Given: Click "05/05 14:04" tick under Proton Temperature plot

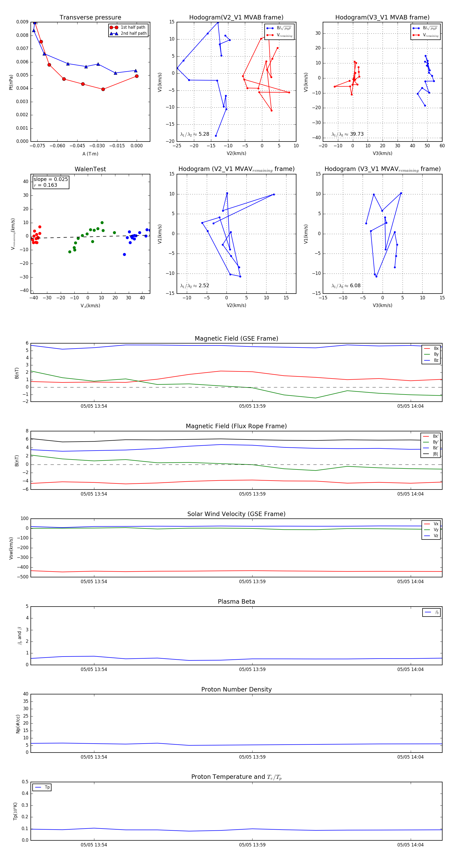Looking at the screenshot, I should 410,845.
